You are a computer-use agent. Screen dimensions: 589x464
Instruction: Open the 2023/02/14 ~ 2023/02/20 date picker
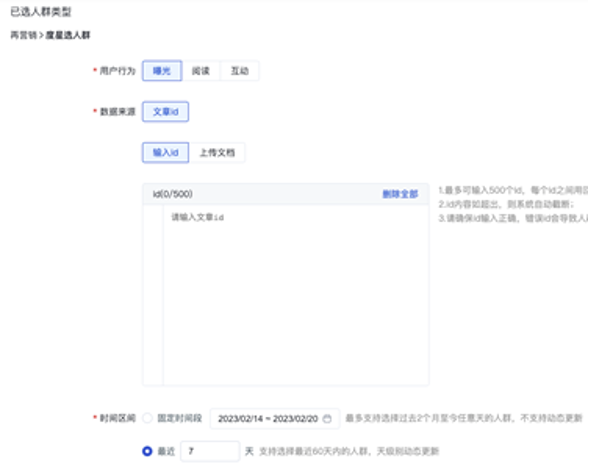point(275,419)
